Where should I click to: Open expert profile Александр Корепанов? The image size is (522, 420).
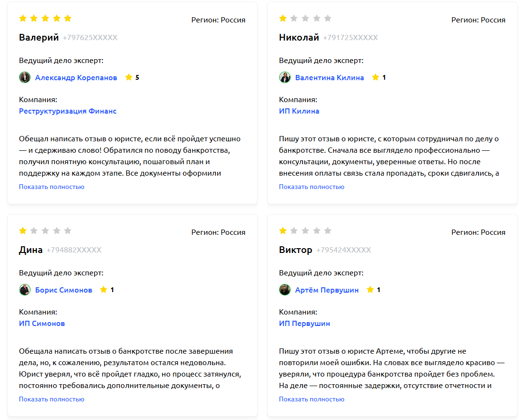(x=76, y=77)
